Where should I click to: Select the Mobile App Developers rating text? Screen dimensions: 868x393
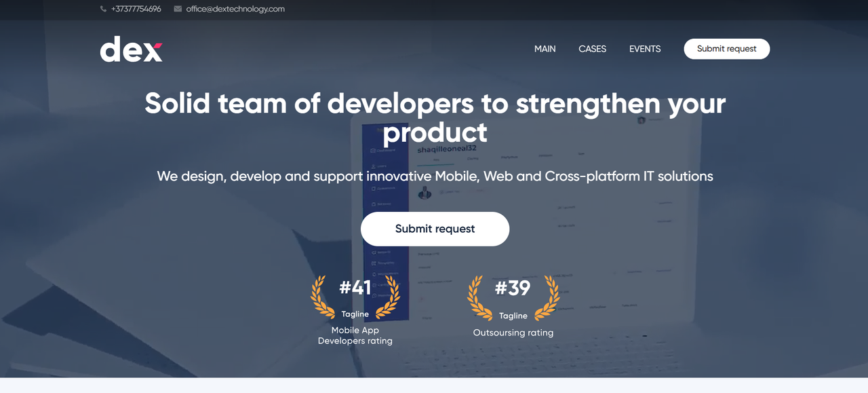pos(355,335)
